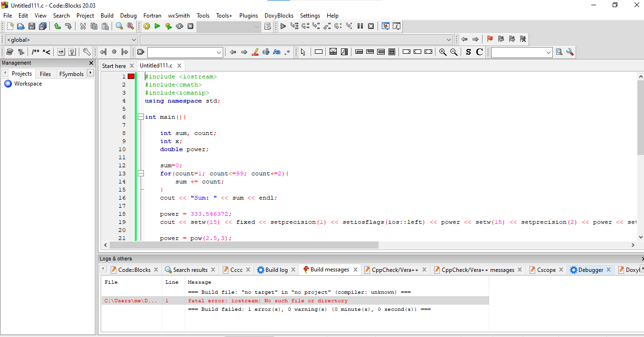Start the debugger with Debug/Continue icon
Image resolution: width=644 pixels, height=337 pixels.
pyautogui.click(x=283, y=27)
